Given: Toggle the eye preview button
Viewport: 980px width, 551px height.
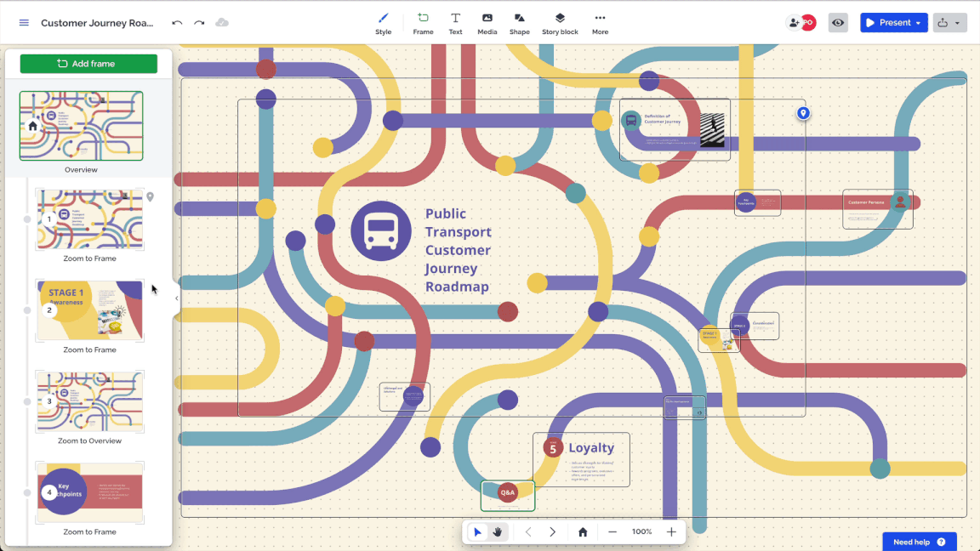Looking at the screenshot, I should pyautogui.click(x=838, y=23).
